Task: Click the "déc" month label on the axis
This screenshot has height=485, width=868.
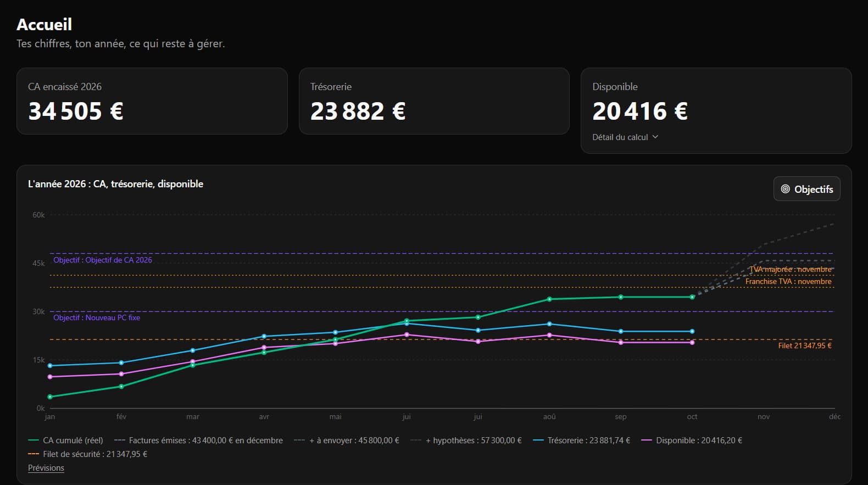Action: coord(834,417)
